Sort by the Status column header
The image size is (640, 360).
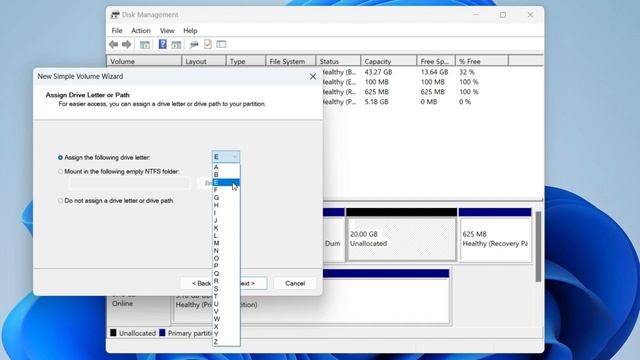tap(338, 61)
